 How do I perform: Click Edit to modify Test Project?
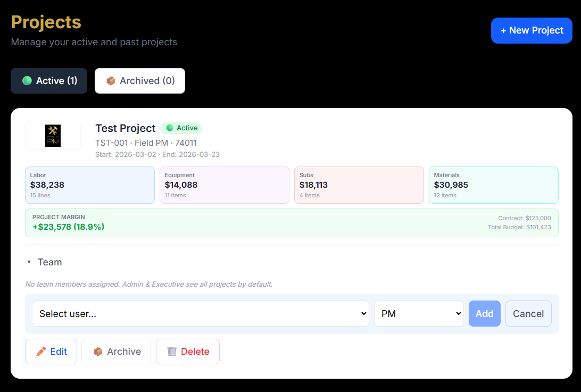coord(51,351)
